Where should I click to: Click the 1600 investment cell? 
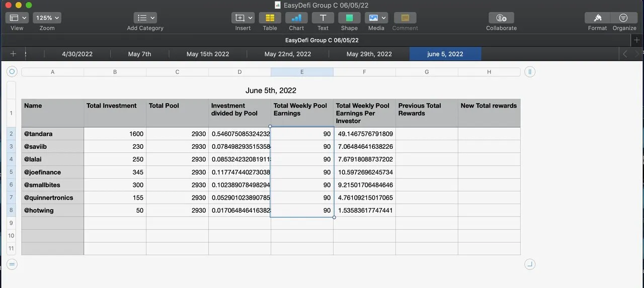pos(115,134)
